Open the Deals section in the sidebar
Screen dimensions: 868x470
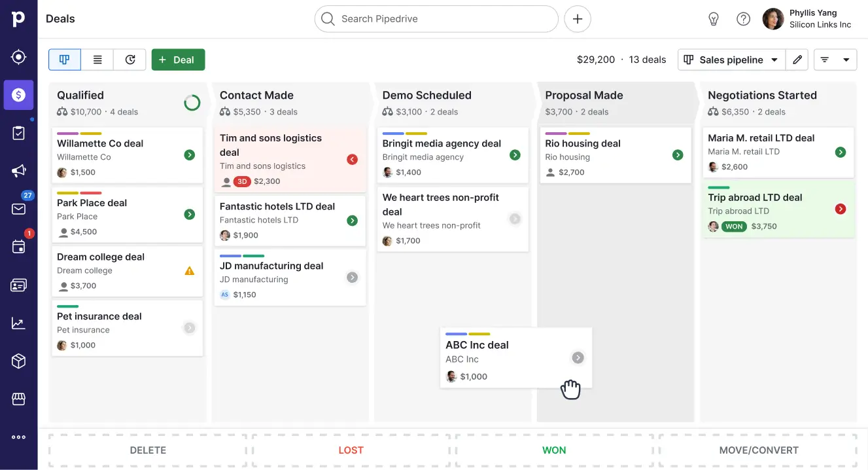18,95
